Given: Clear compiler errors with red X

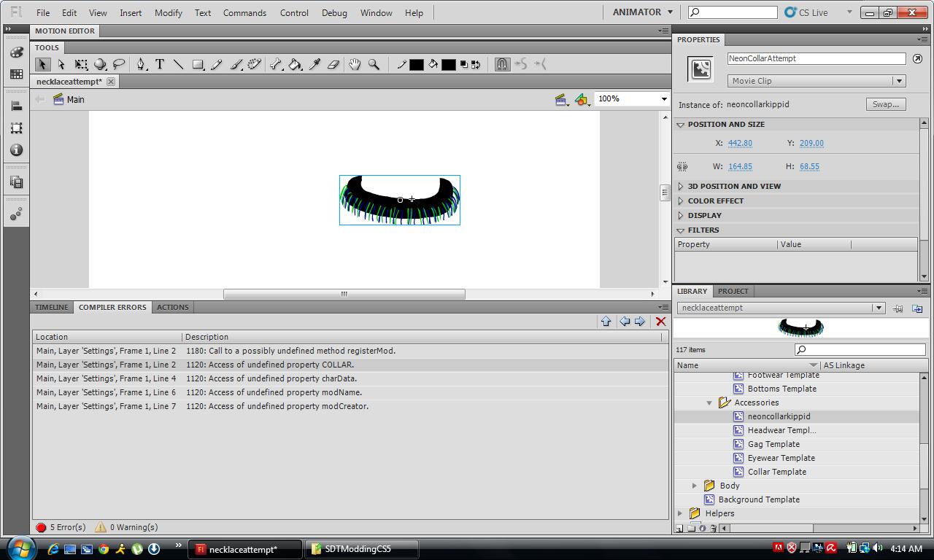Looking at the screenshot, I should pyautogui.click(x=660, y=322).
